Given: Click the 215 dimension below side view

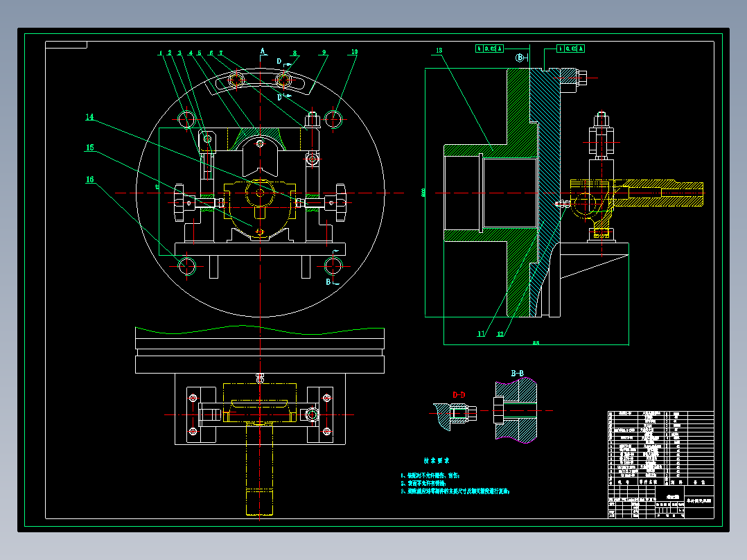Looking at the screenshot, I should pyautogui.click(x=536, y=342).
